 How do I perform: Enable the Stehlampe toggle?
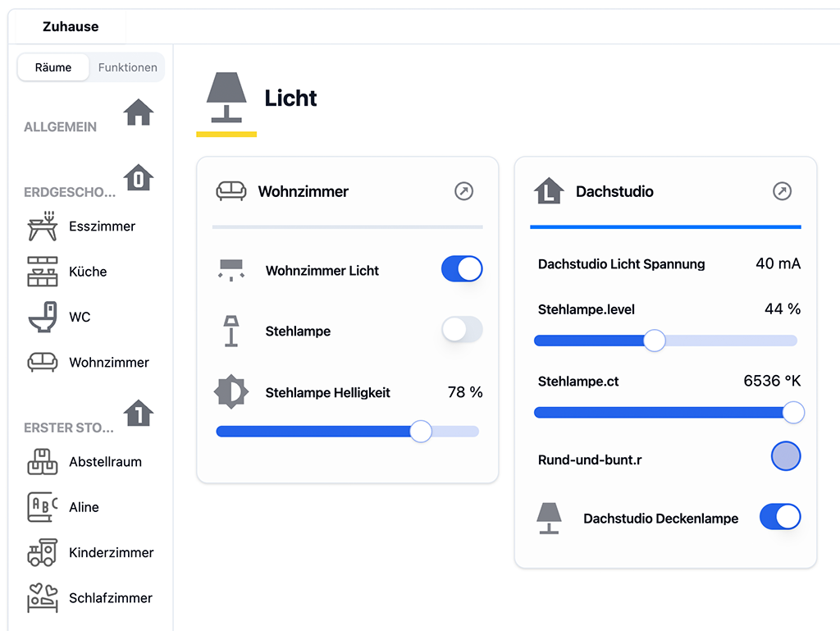click(x=461, y=330)
